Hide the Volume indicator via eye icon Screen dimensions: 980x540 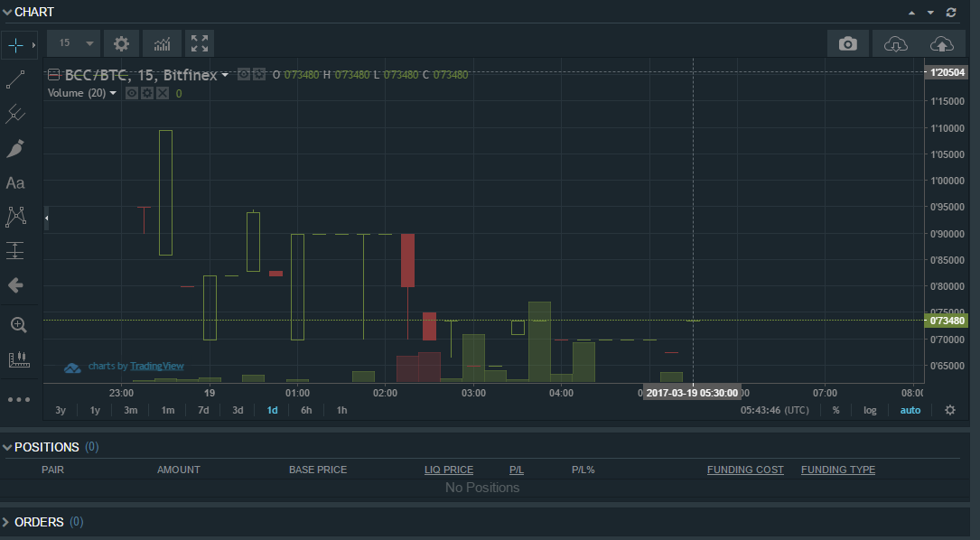click(132, 93)
